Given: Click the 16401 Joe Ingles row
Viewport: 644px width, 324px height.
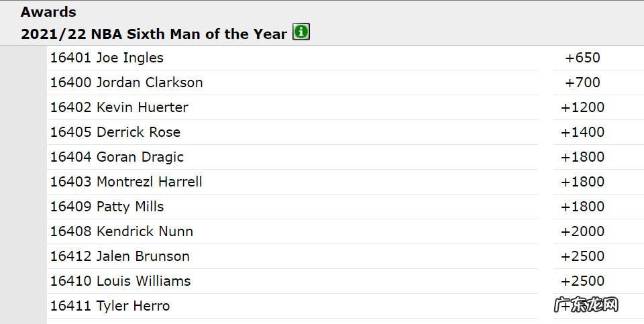Looking at the screenshot, I should (x=107, y=58).
